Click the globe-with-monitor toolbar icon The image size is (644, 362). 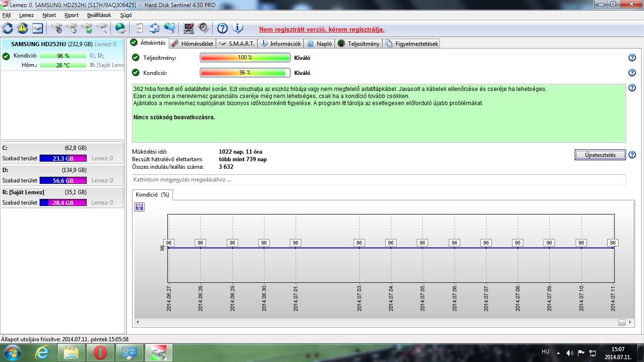click(x=170, y=28)
